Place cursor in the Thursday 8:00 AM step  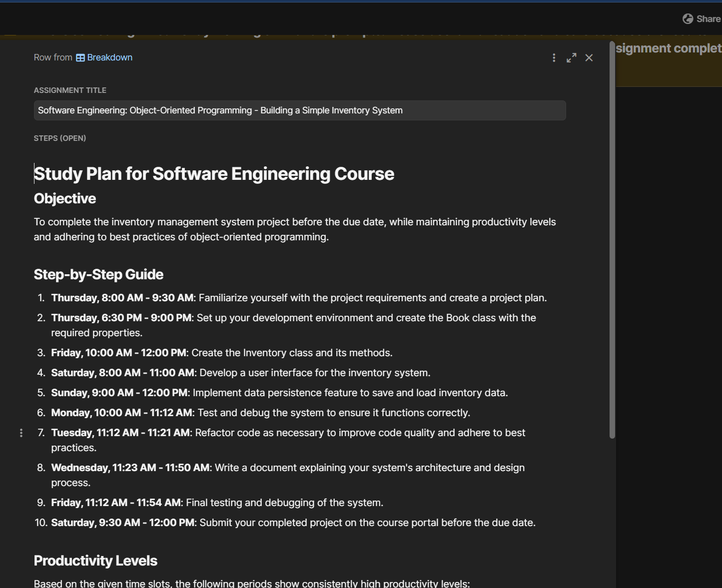pyautogui.click(x=299, y=298)
